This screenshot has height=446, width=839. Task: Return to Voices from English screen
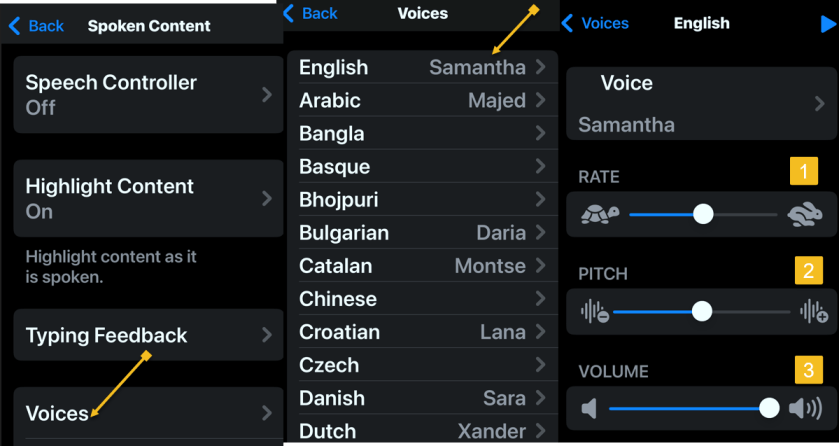click(595, 23)
